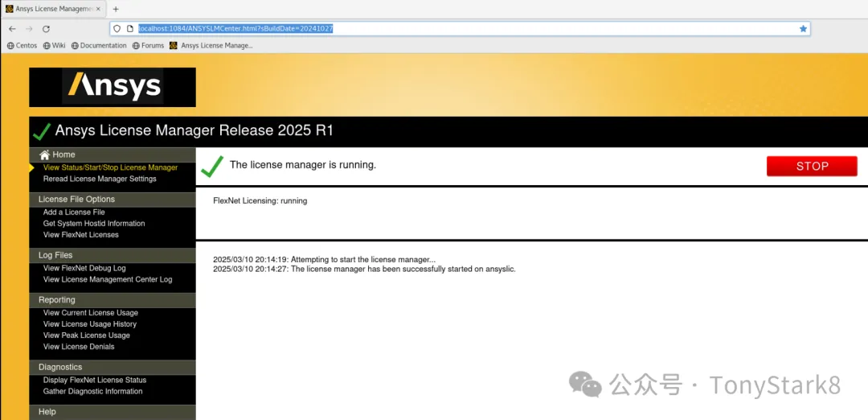868x420 pixels.
Task: Open View Current License Usage
Action: click(91, 313)
